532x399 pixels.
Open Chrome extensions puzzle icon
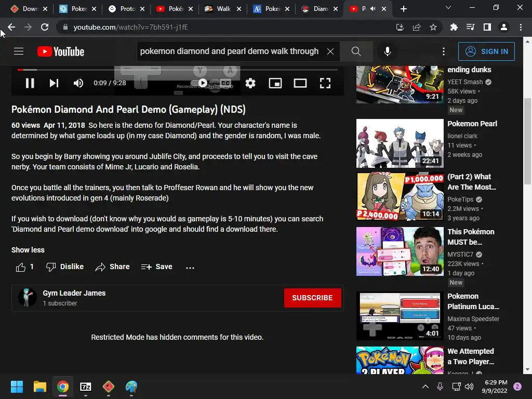coord(454,27)
